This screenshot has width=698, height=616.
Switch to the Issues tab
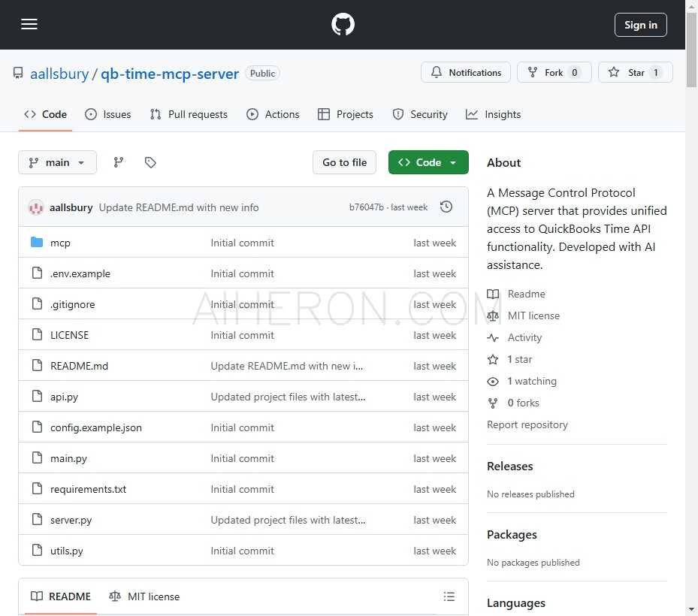(108, 114)
